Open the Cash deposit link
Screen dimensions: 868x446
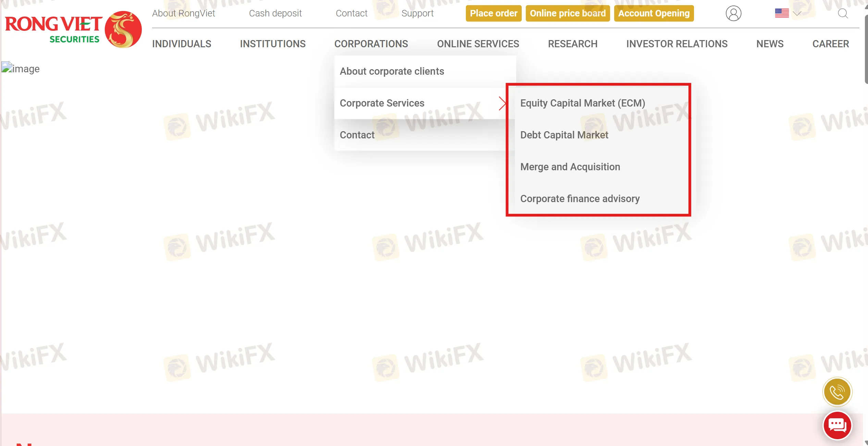[x=275, y=13]
